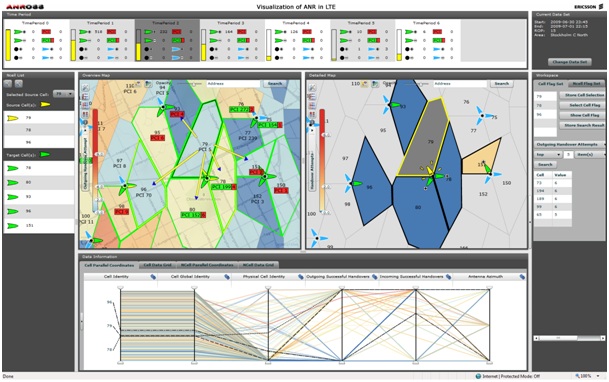Click yellow source cell arrow for cell 79
Image resolution: width=609 pixels, height=382 pixels.
pyautogui.click(x=13, y=118)
